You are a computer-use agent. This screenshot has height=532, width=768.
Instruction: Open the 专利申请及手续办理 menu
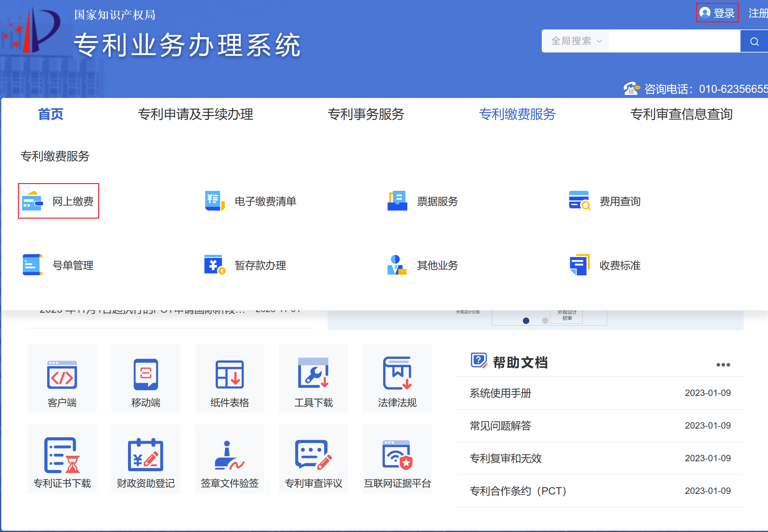pos(196,114)
